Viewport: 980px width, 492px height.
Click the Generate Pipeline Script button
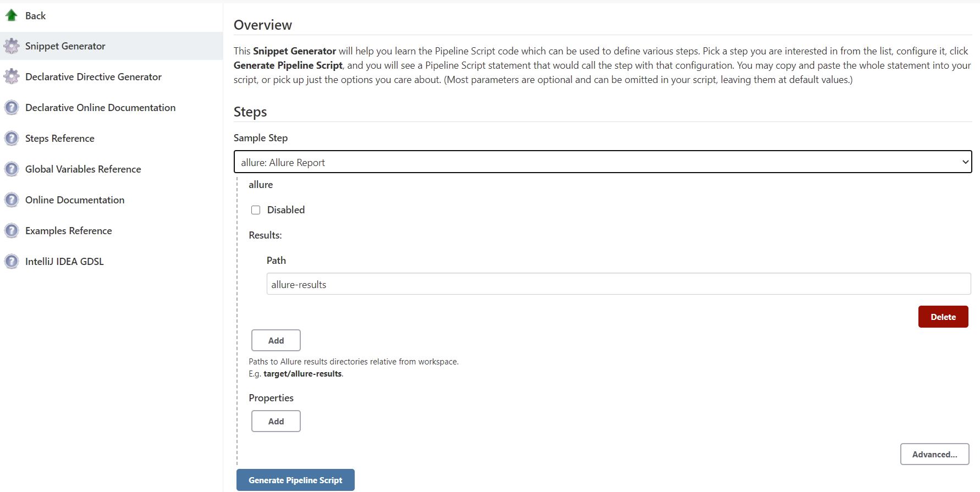click(295, 479)
